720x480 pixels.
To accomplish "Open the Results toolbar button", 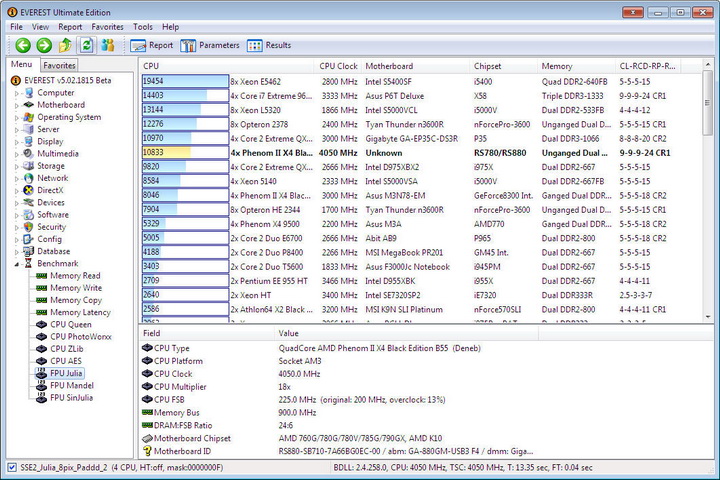I will click(x=269, y=45).
